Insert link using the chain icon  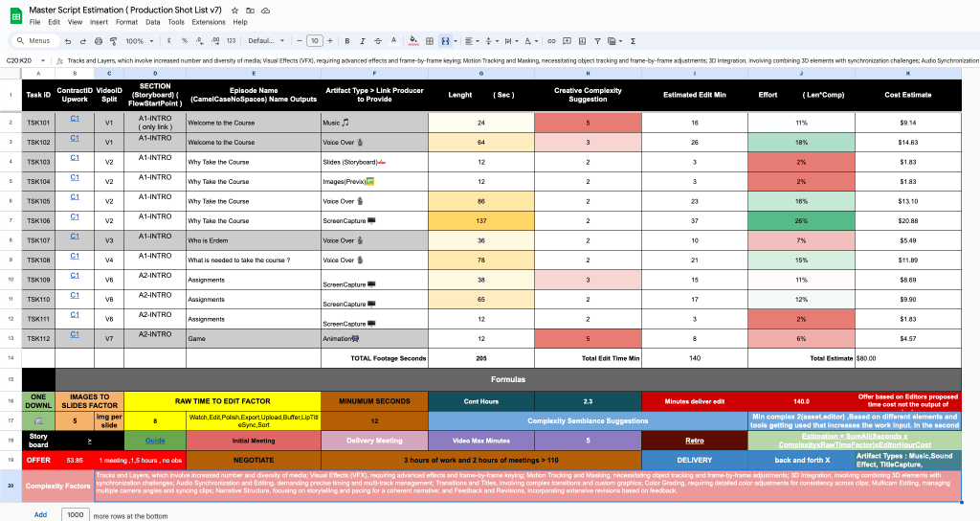pyautogui.click(x=551, y=41)
